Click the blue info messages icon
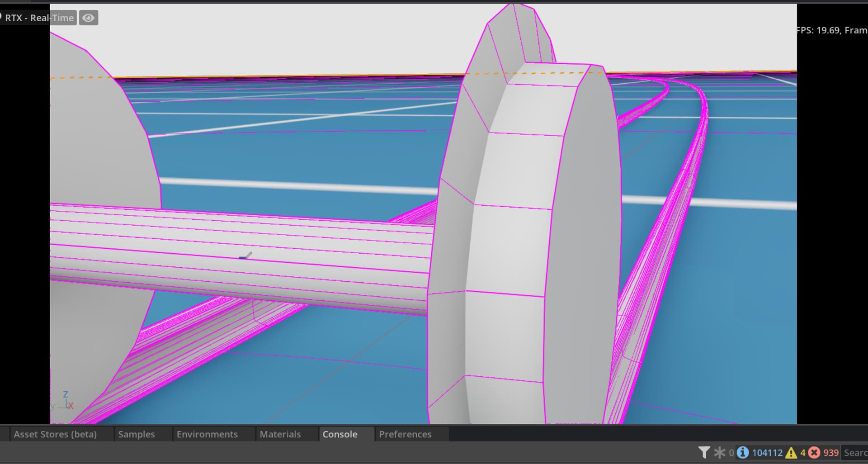 (743, 452)
